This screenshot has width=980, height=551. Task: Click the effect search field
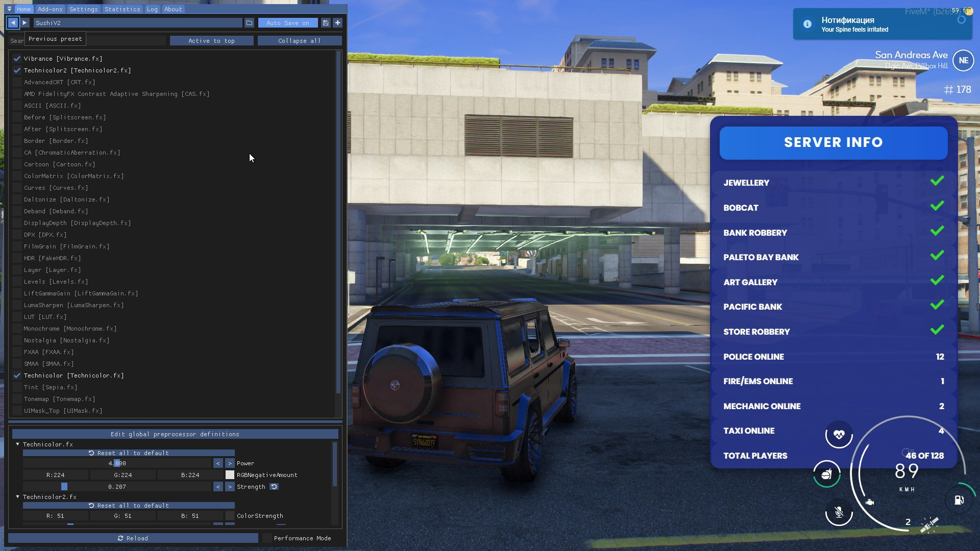tap(88, 41)
